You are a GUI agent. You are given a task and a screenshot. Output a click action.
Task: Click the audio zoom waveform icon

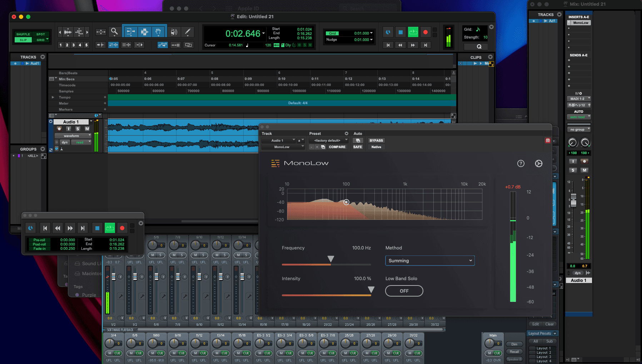(x=68, y=32)
